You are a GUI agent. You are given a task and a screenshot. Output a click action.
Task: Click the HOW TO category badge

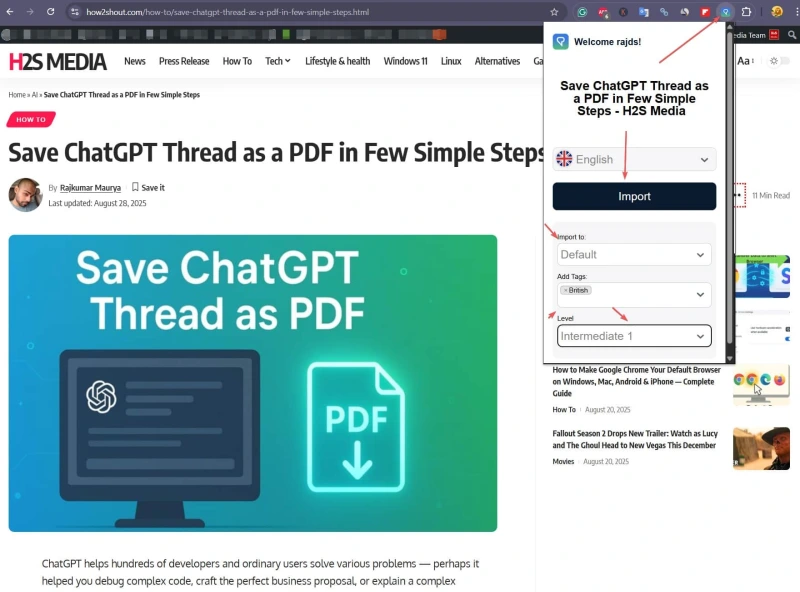tap(31, 119)
